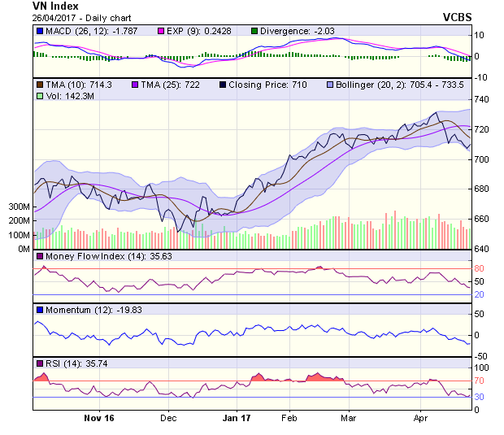Click the 740 price axis label
This screenshot has width=504, height=435.
[482, 99]
